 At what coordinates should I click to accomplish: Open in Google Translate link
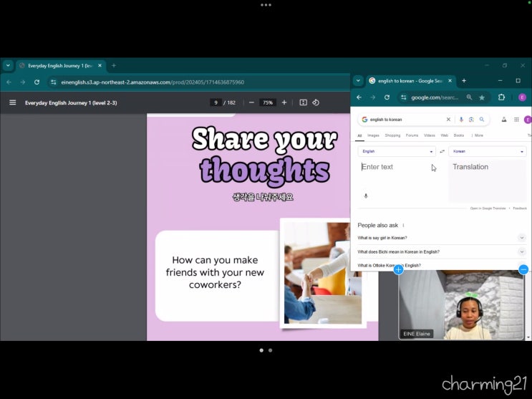coord(488,208)
